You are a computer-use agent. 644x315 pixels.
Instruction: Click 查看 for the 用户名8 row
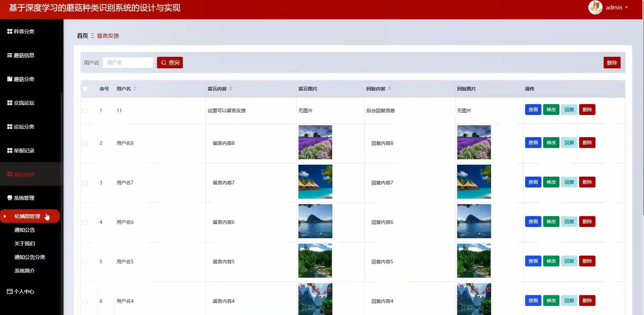(x=533, y=142)
